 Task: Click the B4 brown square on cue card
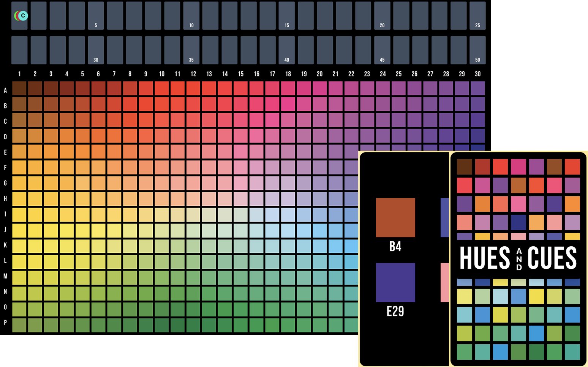point(395,217)
